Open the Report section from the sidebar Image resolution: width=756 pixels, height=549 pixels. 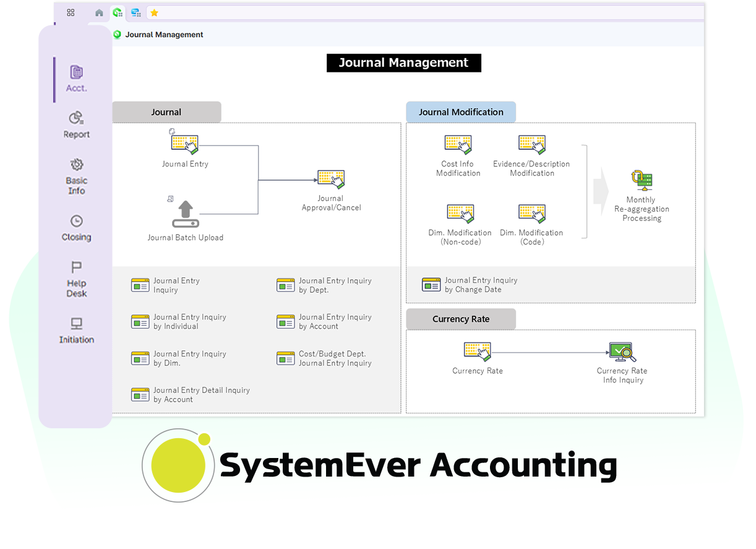click(76, 125)
